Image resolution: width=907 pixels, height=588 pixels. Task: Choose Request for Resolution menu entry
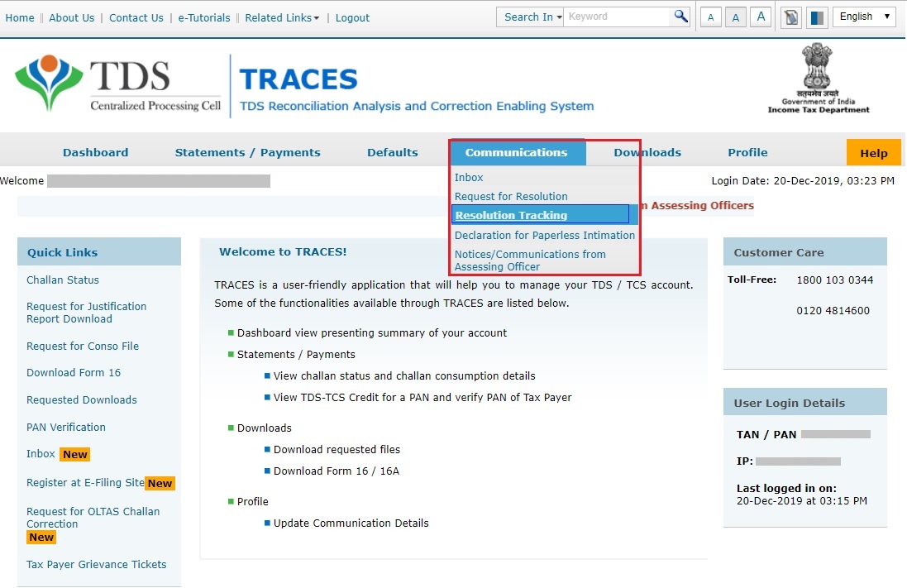click(511, 196)
